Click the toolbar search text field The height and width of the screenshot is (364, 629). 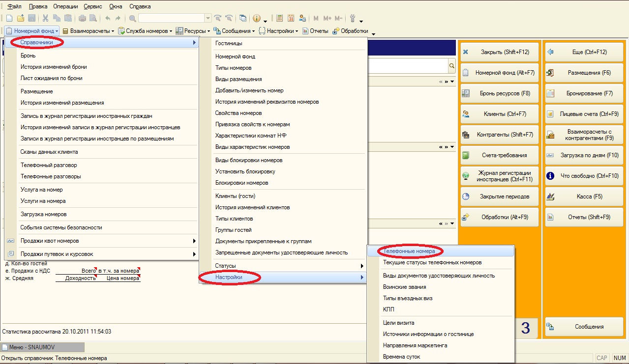coord(172,19)
